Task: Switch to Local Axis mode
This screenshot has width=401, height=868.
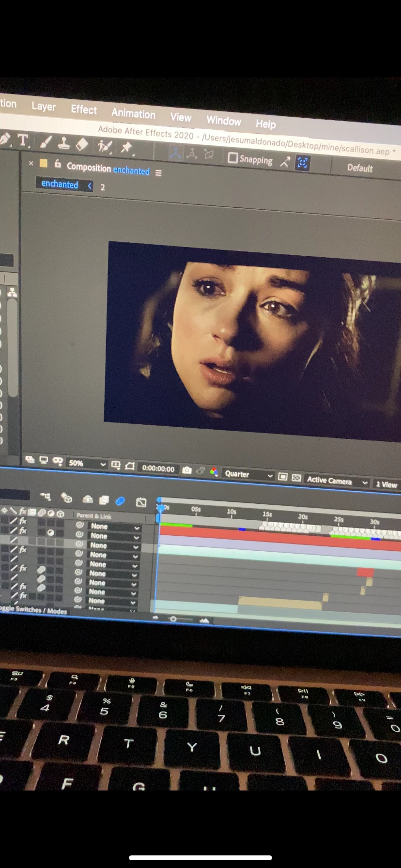Action: coord(175,154)
